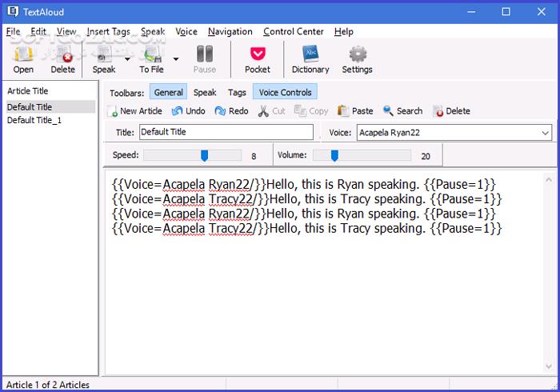Click the Search magnifier icon
Screen dimensions: 560x392
(388, 110)
